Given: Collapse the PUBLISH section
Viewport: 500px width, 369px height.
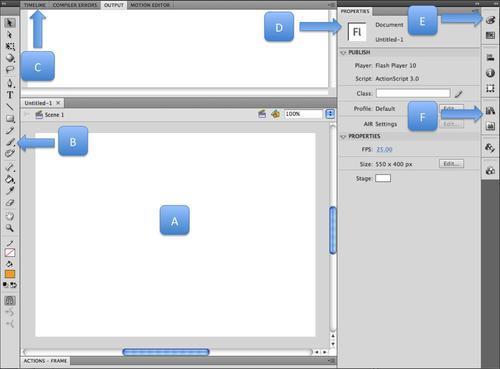Looking at the screenshot, I should (343, 53).
